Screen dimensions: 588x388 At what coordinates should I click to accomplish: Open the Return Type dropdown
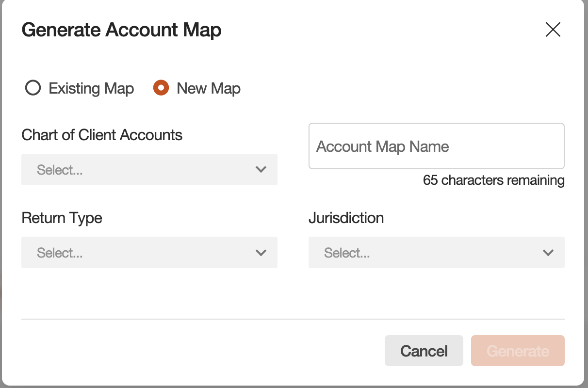point(149,253)
